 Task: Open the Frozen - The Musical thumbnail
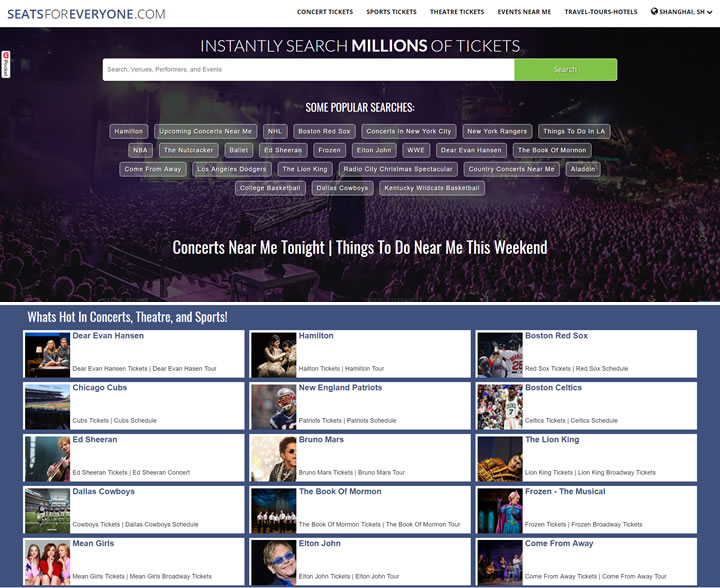[500, 510]
